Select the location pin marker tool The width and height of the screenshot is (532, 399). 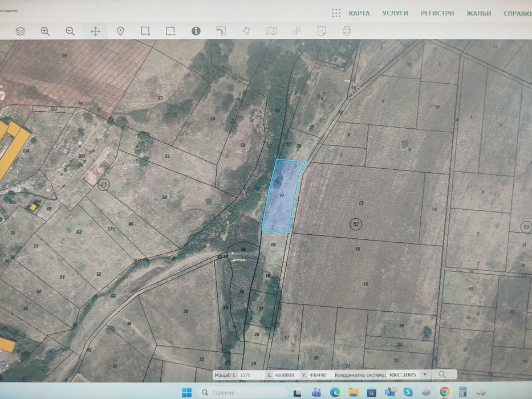tap(120, 31)
